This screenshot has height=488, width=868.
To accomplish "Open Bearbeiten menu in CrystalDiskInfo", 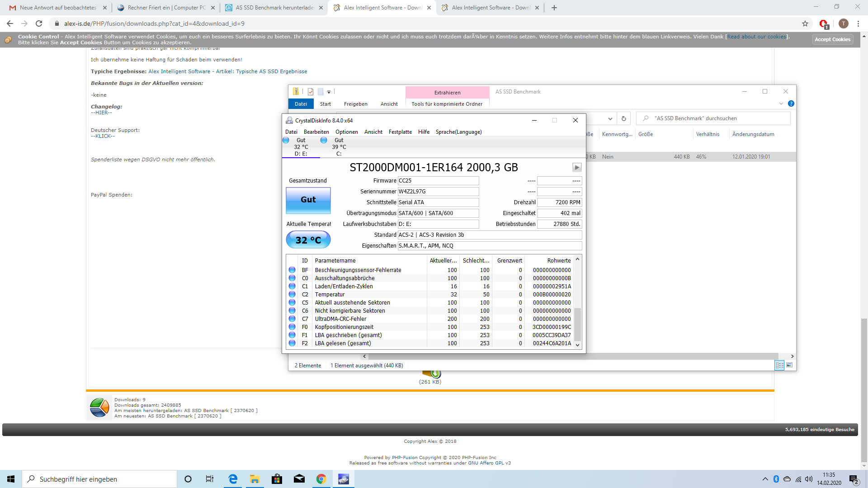I will click(316, 132).
